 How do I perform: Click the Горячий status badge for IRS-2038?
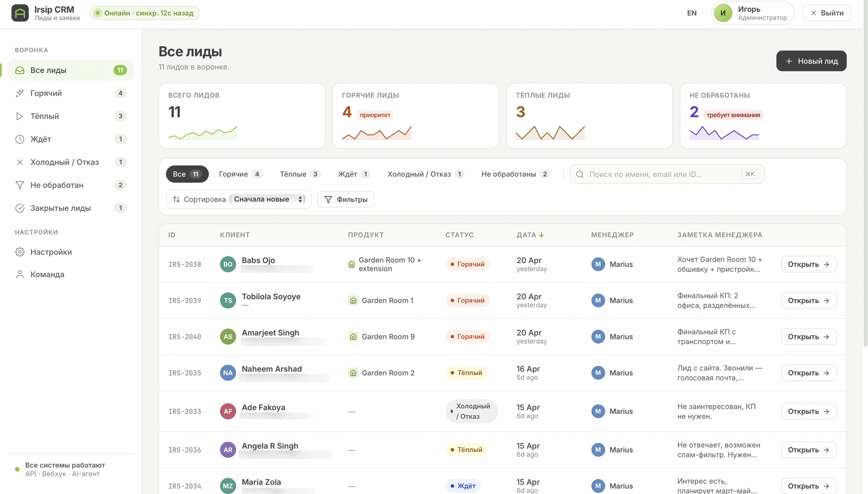click(x=467, y=265)
